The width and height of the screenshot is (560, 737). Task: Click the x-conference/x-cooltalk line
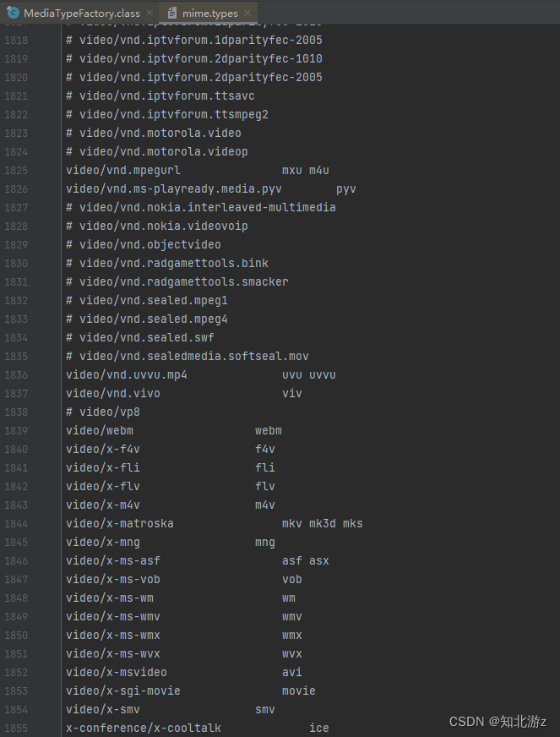pyautogui.click(x=198, y=728)
